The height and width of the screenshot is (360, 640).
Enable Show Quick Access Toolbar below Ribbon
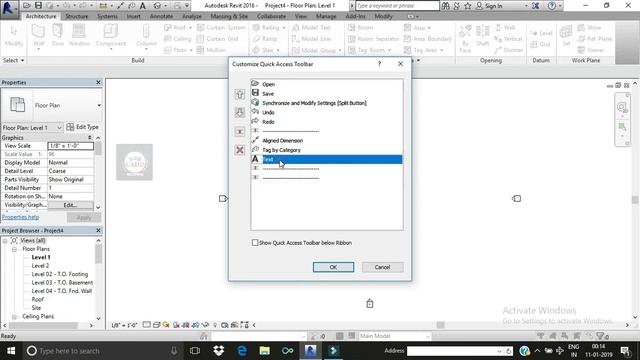pyautogui.click(x=255, y=243)
